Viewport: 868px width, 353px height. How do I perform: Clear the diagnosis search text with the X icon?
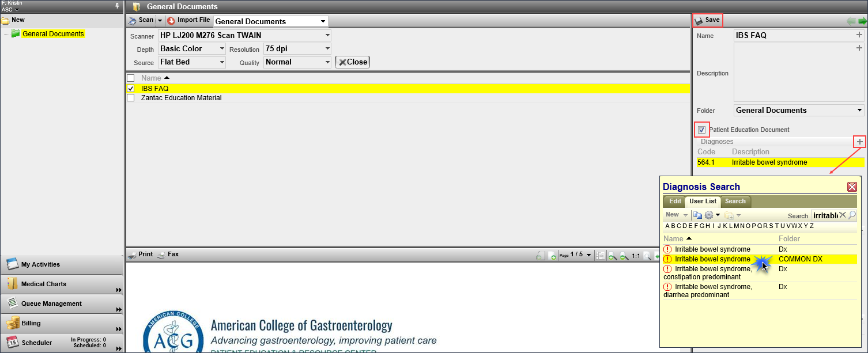pos(843,215)
